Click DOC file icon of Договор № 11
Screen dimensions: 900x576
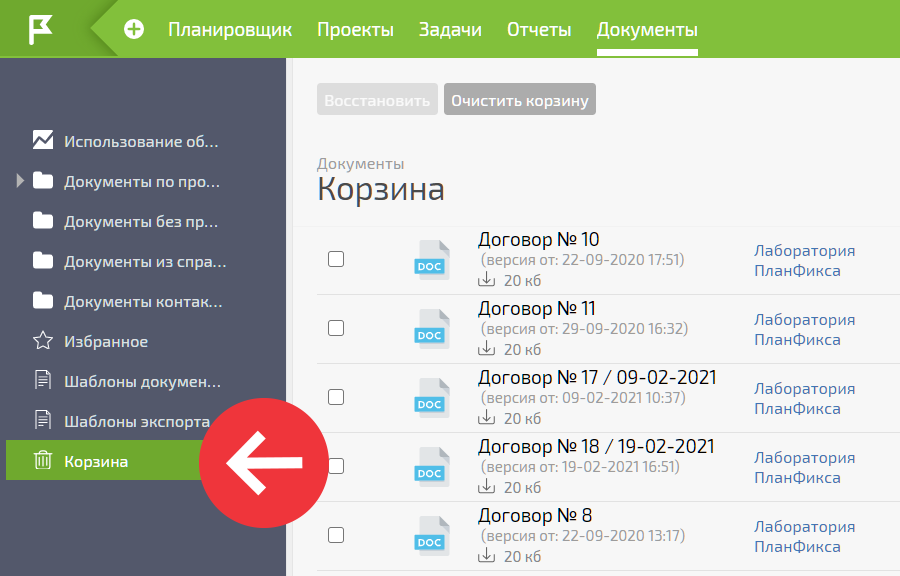coord(432,329)
